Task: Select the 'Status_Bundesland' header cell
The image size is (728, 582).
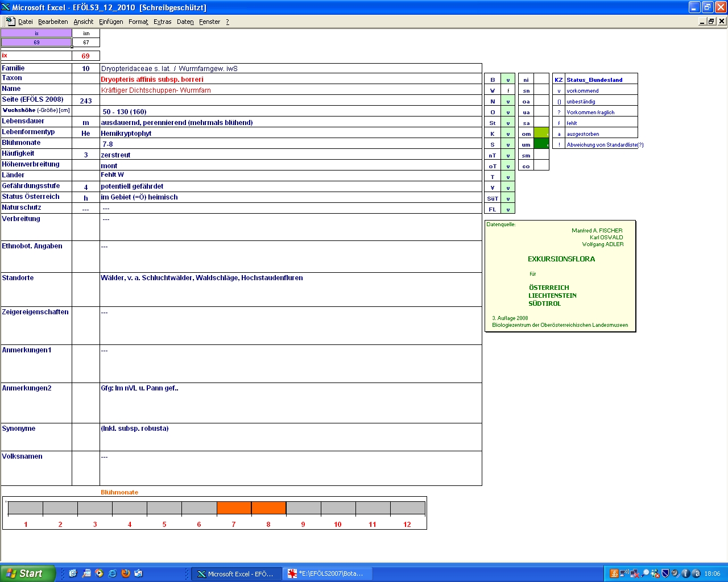Action: point(601,80)
